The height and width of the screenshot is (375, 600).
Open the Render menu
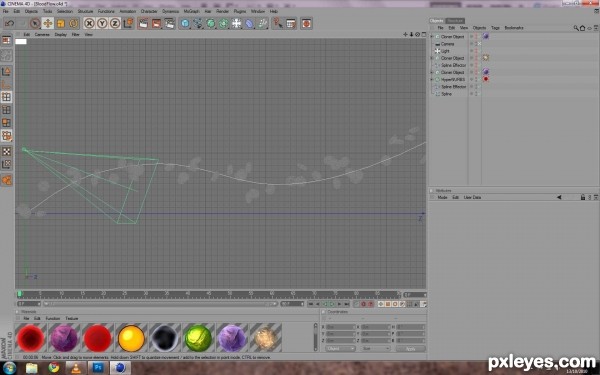pos(222,11)
